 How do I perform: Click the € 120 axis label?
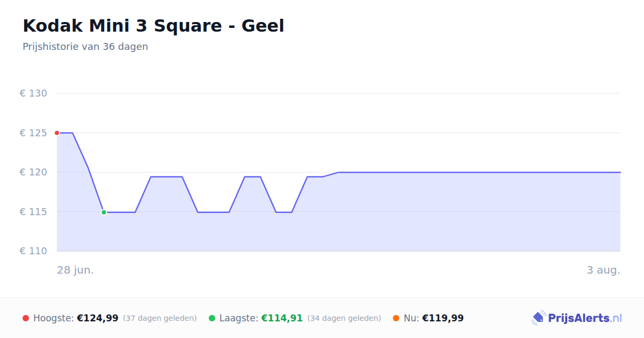pyautogui.click(x=33, y=172)
